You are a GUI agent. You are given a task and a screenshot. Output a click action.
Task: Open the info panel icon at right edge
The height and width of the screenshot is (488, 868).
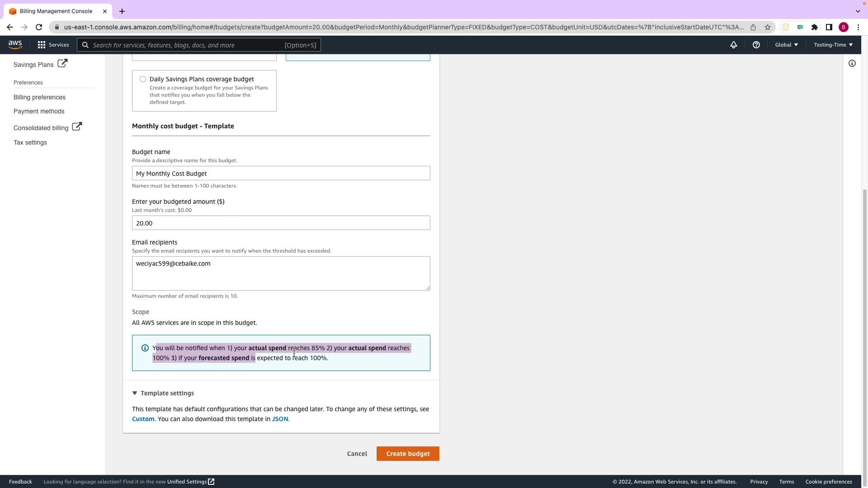(x=852, y=64)
